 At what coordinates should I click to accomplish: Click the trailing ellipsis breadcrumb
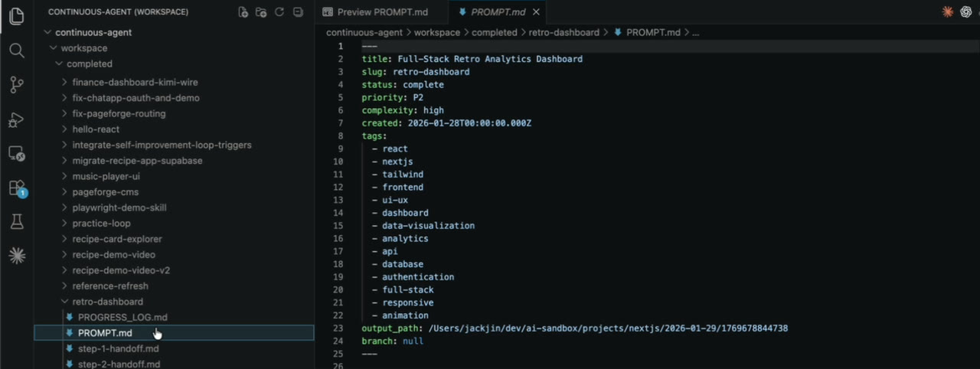[695, 33]
